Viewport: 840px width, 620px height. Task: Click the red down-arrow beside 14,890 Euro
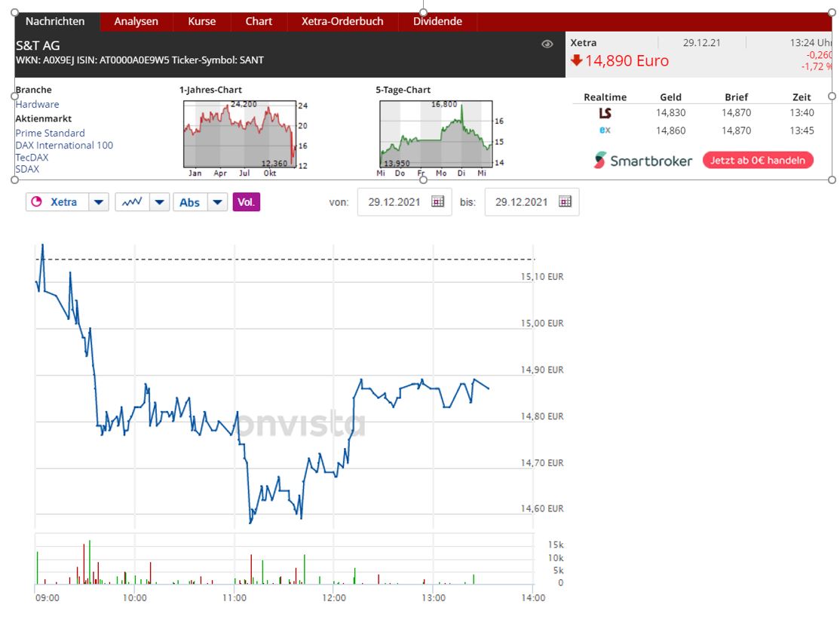pos(578,60)
